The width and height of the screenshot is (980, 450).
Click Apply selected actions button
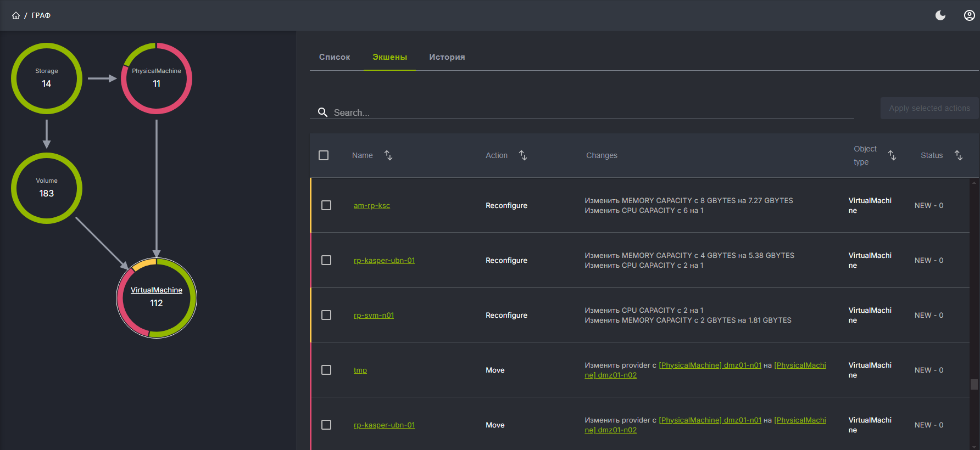929,108
